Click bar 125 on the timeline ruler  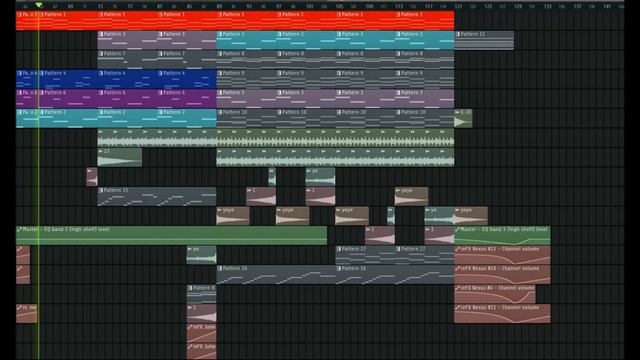point(488,7)
